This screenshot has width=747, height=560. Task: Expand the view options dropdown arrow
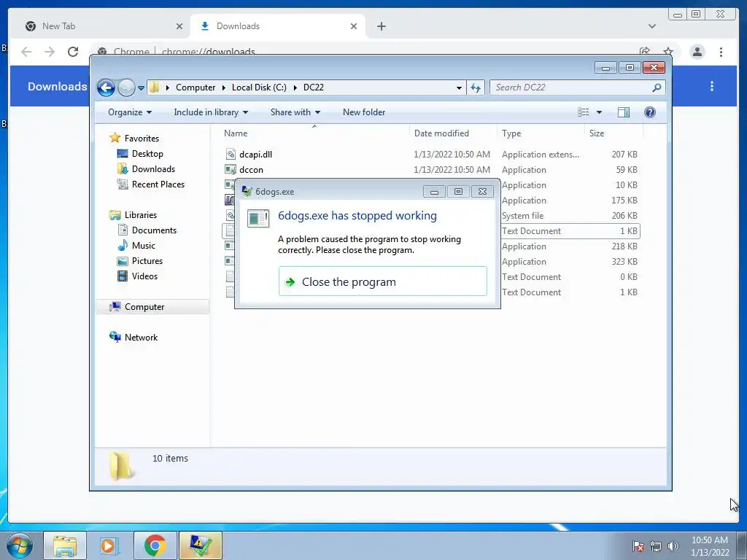click(600, 112)
